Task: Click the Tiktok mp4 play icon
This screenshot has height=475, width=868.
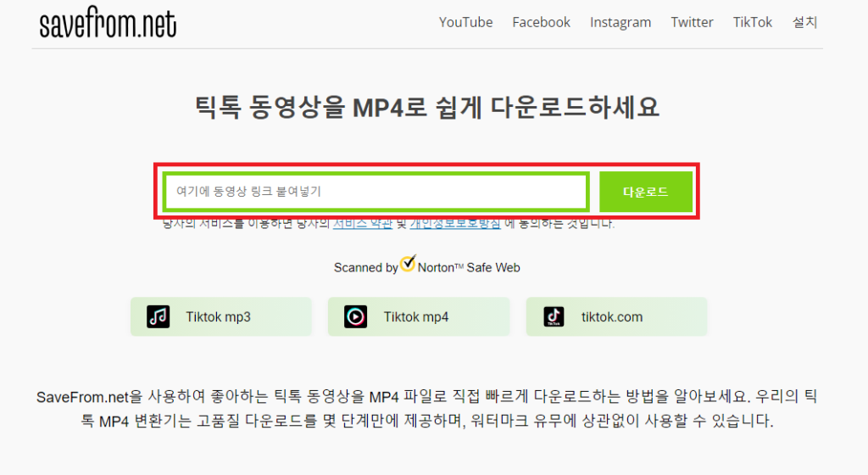Action: (x=355, y=316)
